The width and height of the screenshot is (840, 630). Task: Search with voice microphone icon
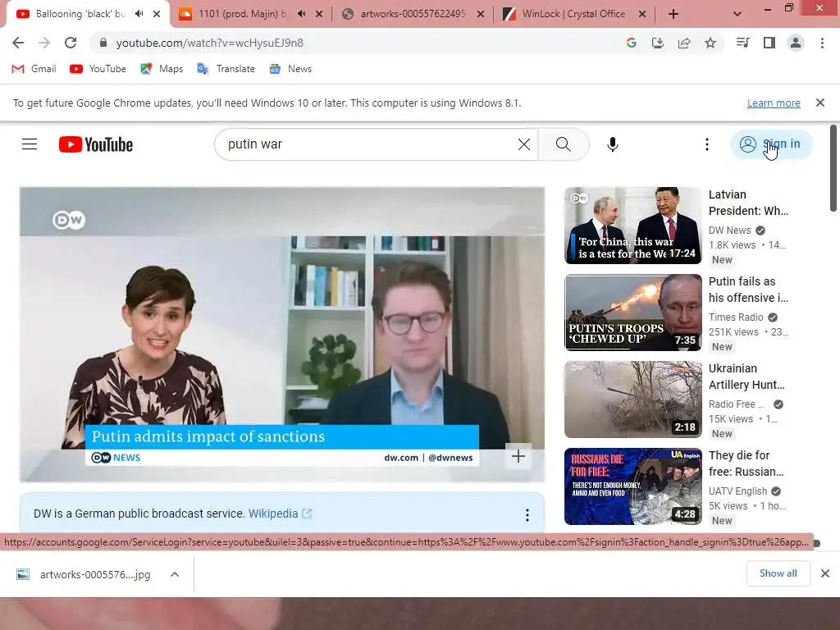pyautogui.click(x=613, y=144)
